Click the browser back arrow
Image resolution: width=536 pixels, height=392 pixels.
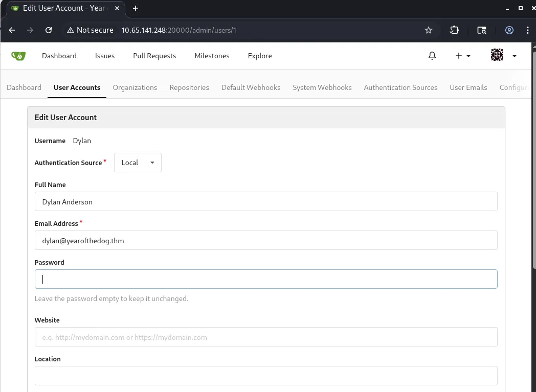[12, 30]
